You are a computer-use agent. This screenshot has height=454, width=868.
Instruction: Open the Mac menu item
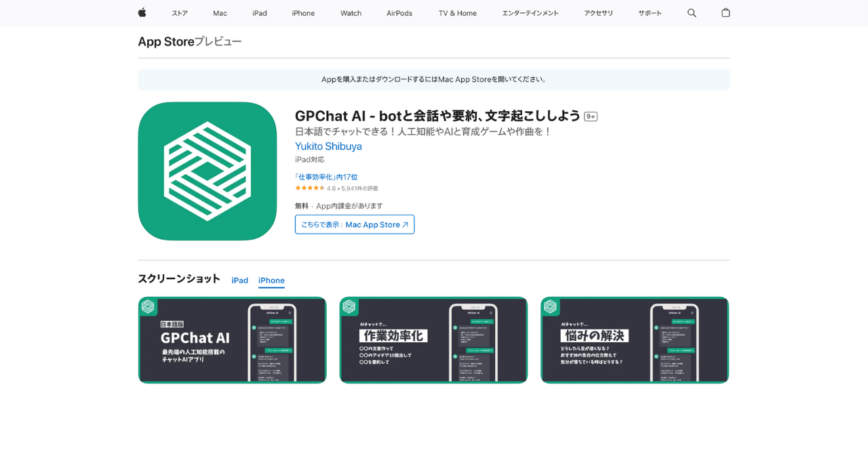pos(220,13)
